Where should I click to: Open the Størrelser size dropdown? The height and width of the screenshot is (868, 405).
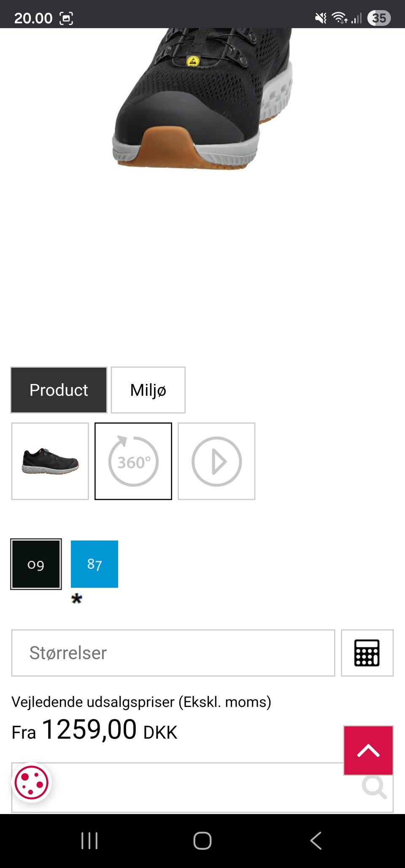[173, 653]
